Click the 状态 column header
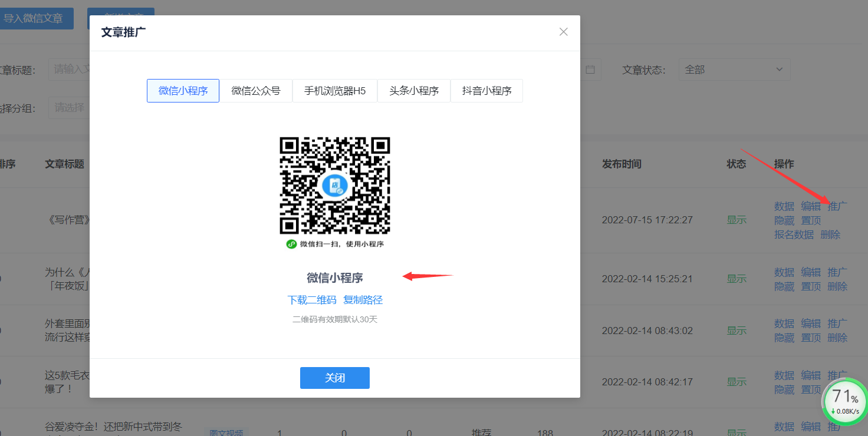 click(737, 164)
